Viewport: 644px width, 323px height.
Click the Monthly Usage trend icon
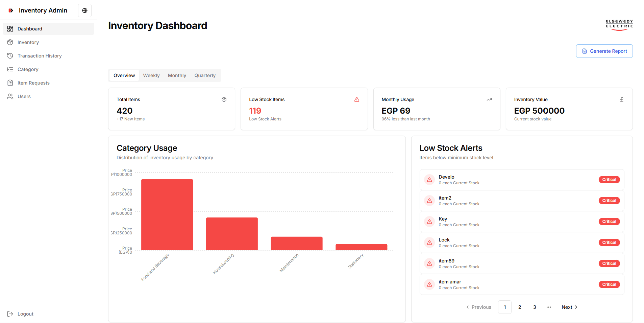click(489, 99)
